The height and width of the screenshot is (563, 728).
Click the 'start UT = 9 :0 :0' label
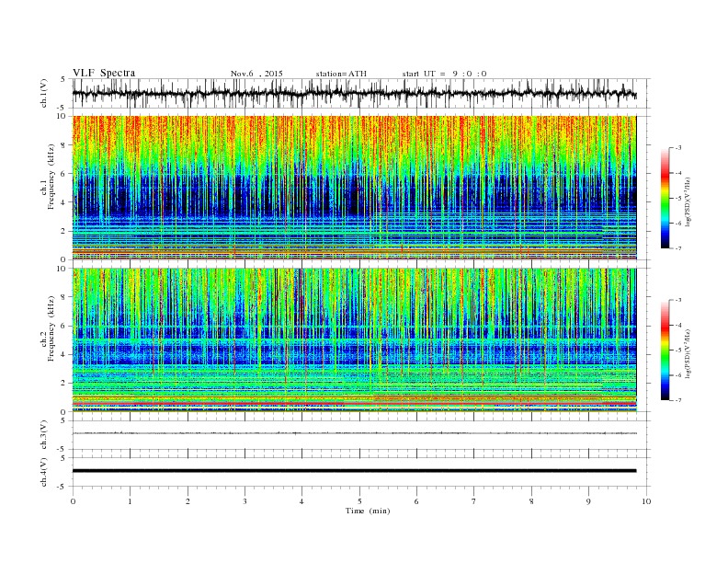[x=444, y=74]
